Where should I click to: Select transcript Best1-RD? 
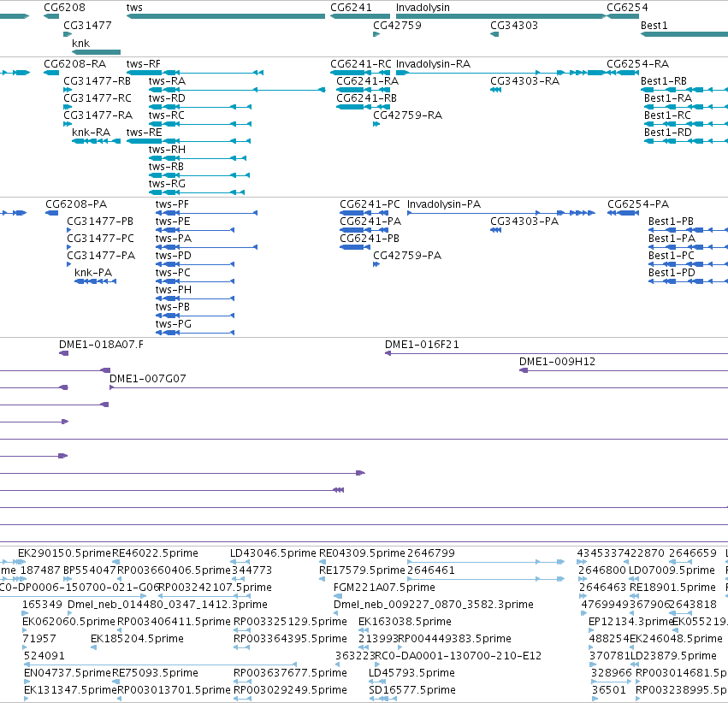[686, 141]
